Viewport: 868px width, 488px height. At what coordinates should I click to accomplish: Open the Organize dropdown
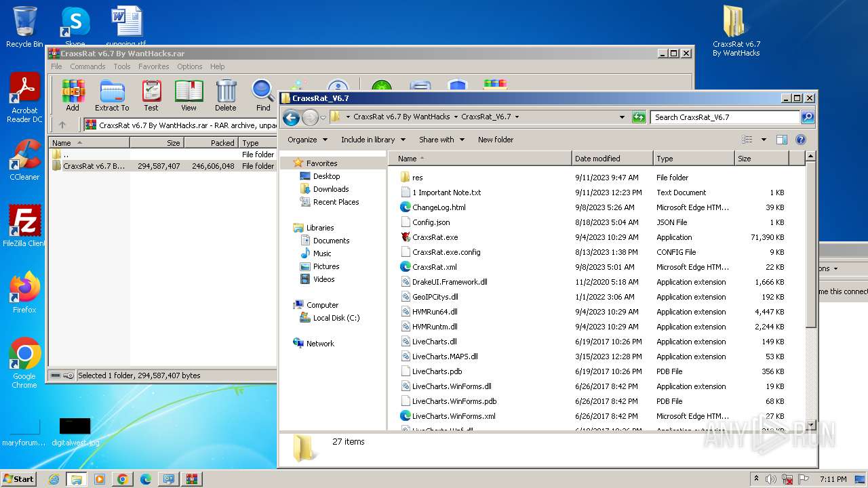[307, 140]
